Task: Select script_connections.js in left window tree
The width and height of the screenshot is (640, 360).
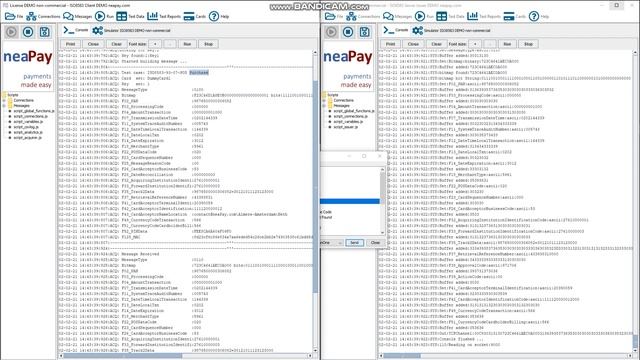Action: coord(31,116)
